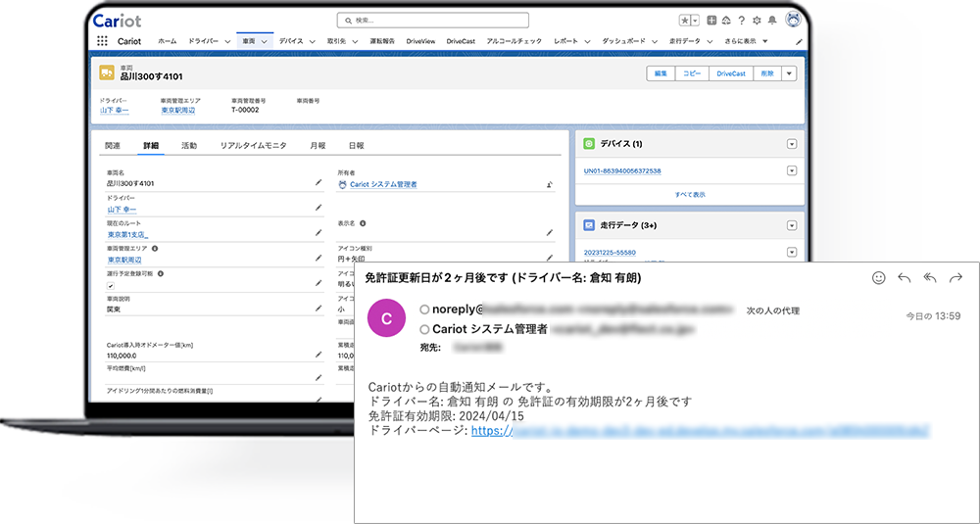Image resolution: width=980 pixels, height=524 pixels.
Task: Click the truck vehicle record icon
Action: pyautogui.click(x=106, y=72)
